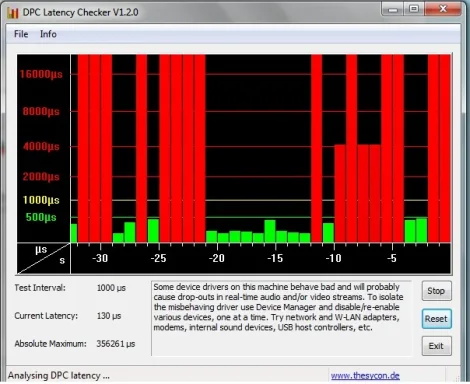Click the Absolute Maximum value 356261 µs

[x=116, y=344]
